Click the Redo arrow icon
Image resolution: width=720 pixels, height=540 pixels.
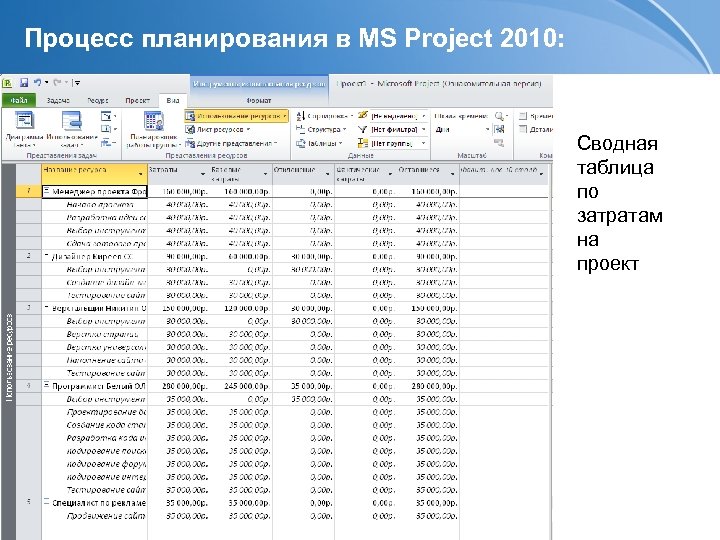point(58,83)
